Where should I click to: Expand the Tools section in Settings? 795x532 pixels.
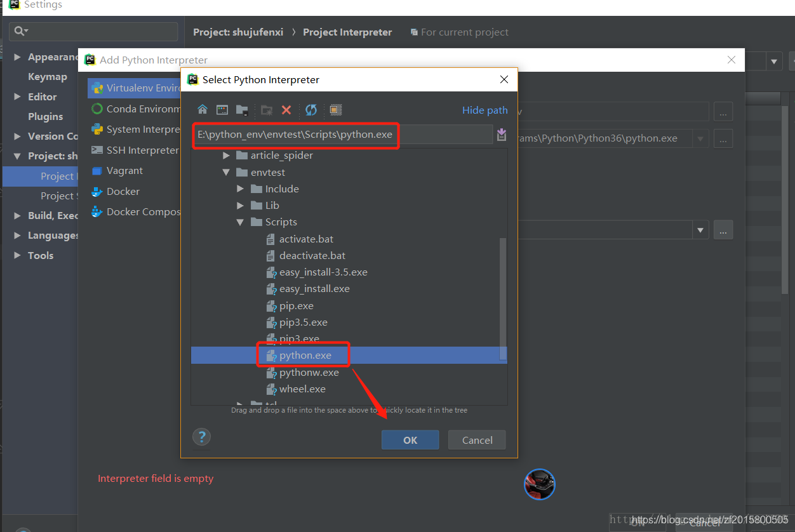tap(17, 255)
